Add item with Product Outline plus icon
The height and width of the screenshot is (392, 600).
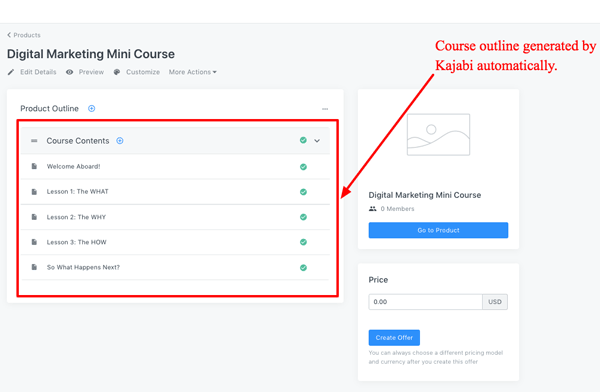coord(91,109)
